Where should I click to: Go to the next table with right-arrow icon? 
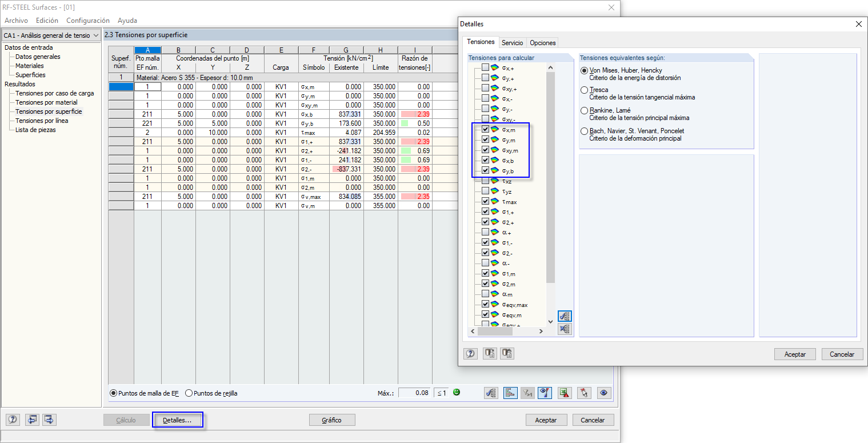(49, 420)
